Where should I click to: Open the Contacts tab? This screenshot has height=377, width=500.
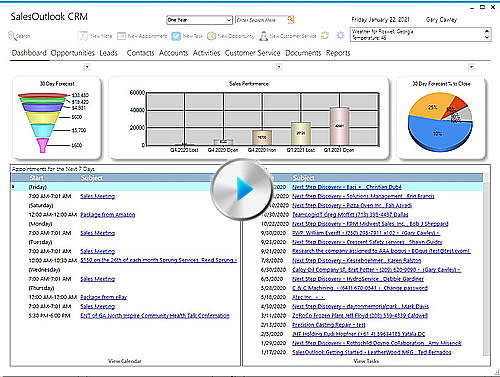point(140,53)
